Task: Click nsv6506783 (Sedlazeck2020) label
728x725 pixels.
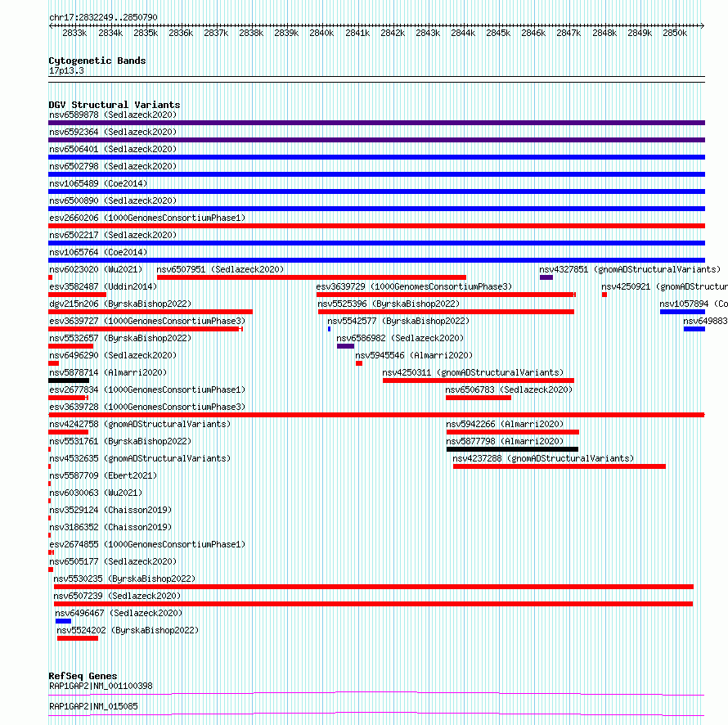Action: (x=509, y=390)
